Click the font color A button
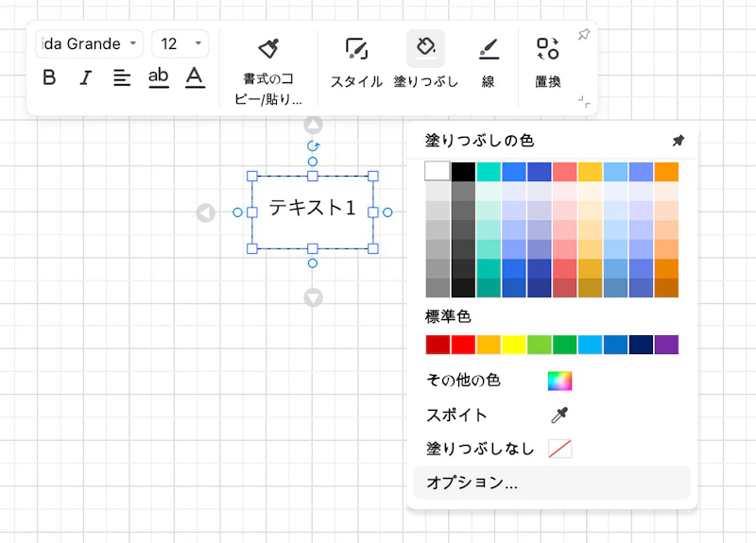756x543 pixels. [x=195, y=77]
